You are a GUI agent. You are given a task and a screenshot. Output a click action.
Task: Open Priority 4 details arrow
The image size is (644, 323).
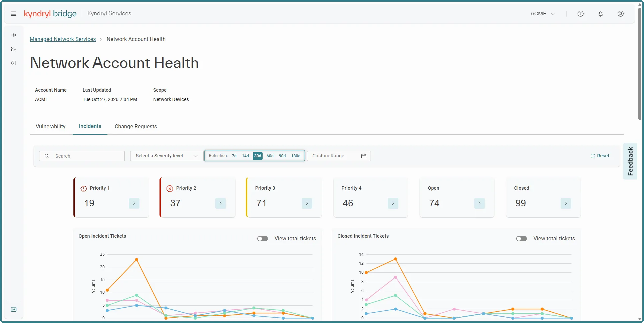(393, 203)
